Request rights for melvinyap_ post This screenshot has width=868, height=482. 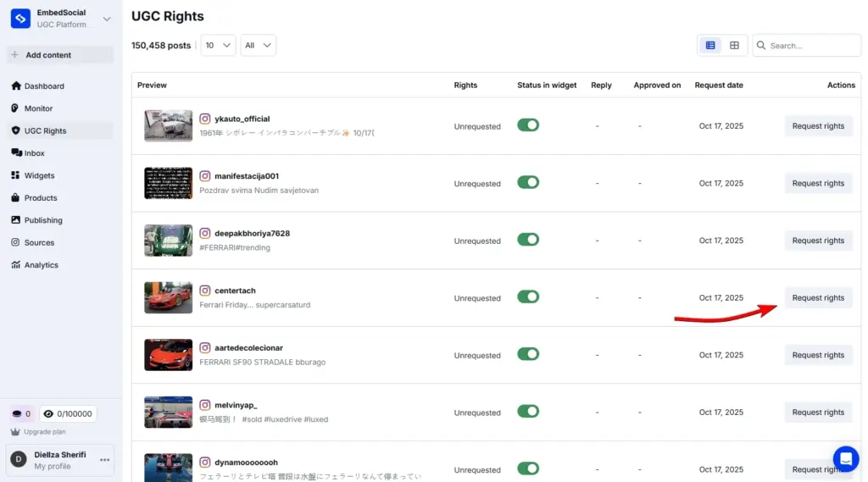818,413
